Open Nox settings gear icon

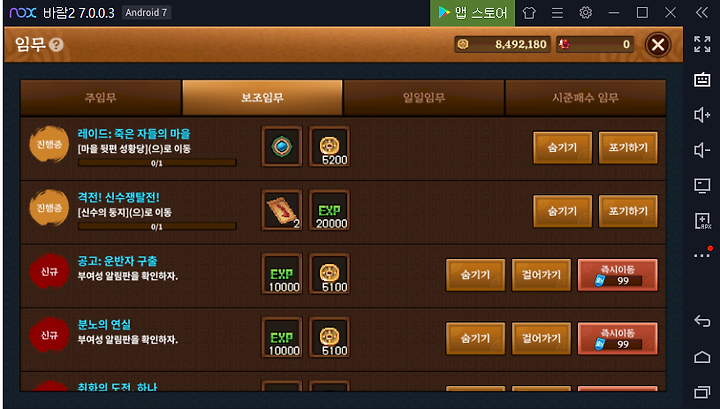[x=585, y=12]
